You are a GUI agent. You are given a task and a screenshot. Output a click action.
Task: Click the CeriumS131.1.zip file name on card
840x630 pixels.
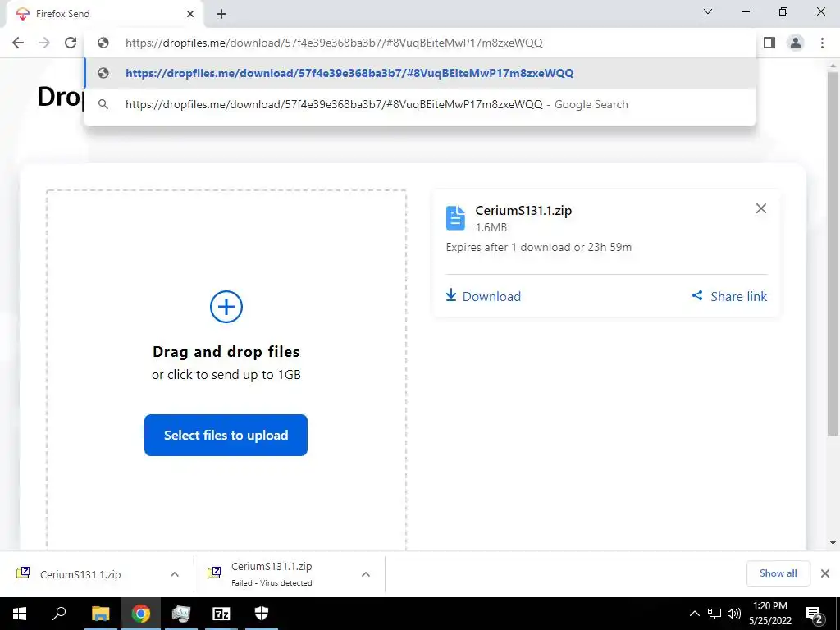click(523, 211)
